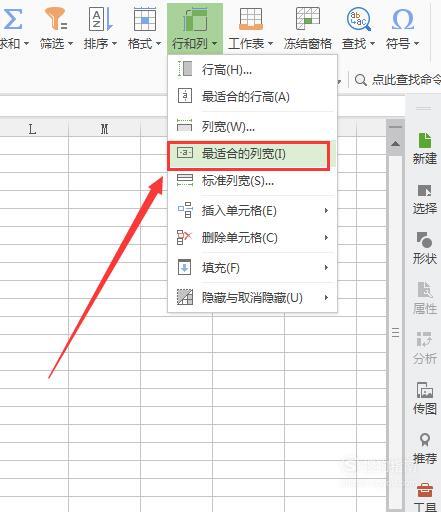Click the Tools (工具) toolbox sidebar icon
This screenshot has width=441, height=512.
point(425,490)
